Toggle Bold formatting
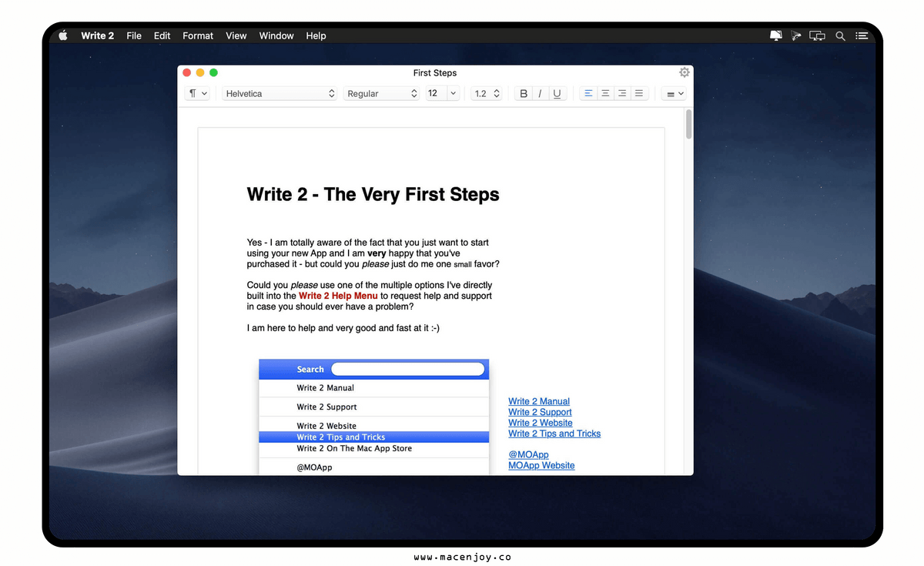 [x=524, y=93]
